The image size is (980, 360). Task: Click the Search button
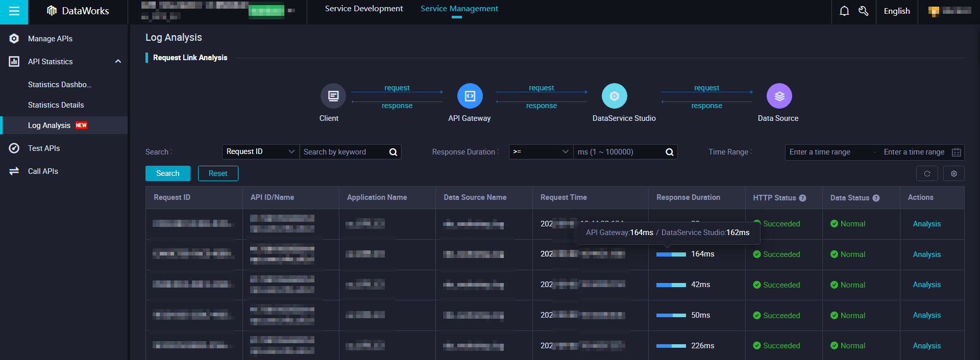pos(167,173)
